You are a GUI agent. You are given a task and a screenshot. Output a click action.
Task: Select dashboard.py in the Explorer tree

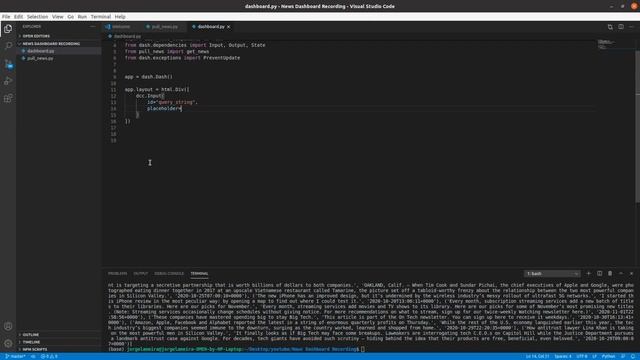(58, 51)
